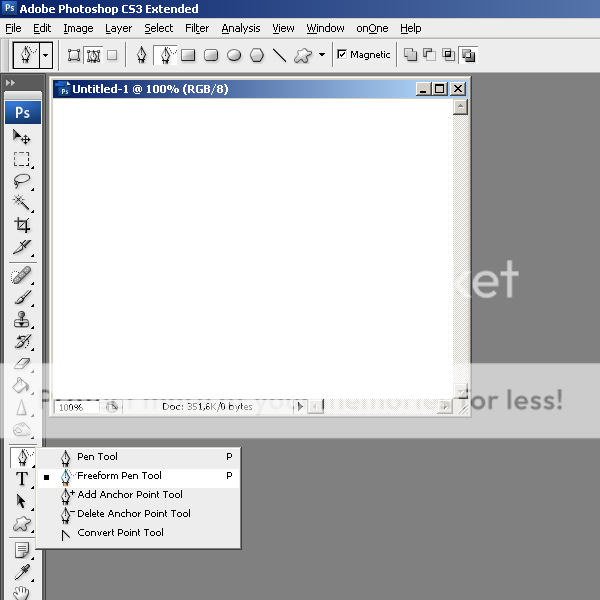The width and height of the screenshot is (600, 600).
Task: Select the Eyedropper tool
Action: (21, 573)
